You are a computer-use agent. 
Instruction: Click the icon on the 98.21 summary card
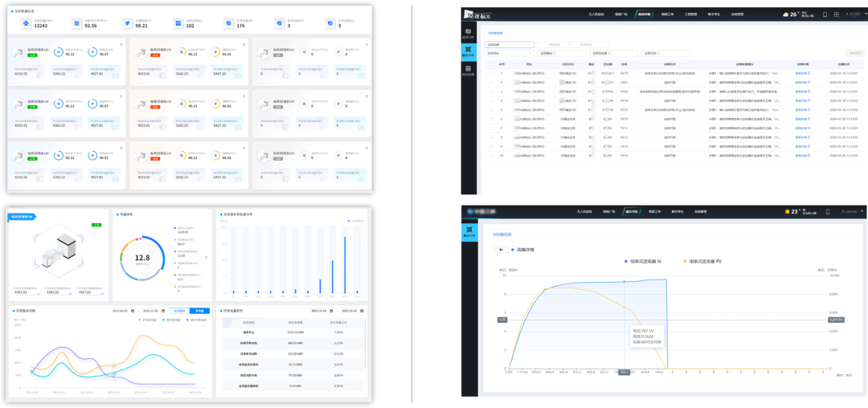click(x=127, y=22)
